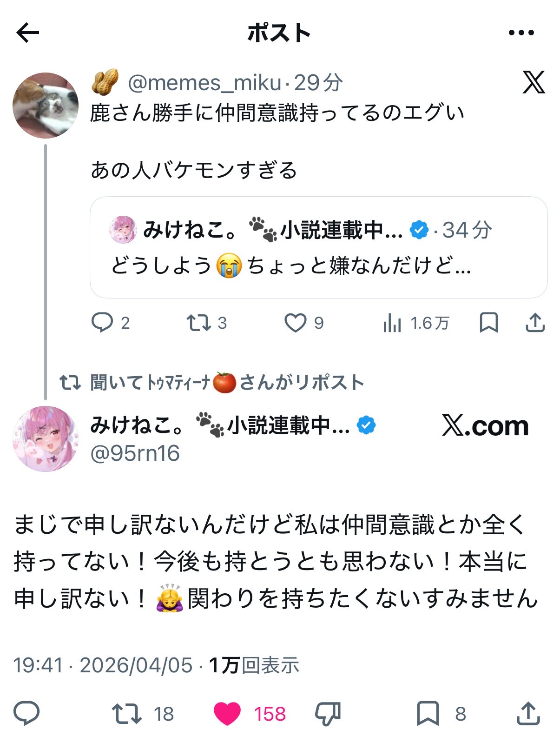560x743 pixels.
Task: Reply to the memes_miku post
Action: click(x=102, y=323)
